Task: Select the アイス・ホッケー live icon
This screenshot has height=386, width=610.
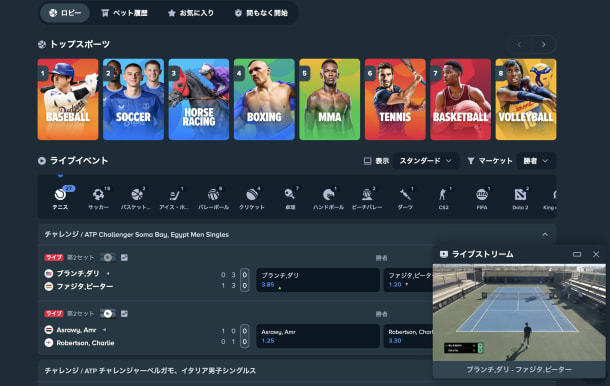Action: (x=174, y=198)
